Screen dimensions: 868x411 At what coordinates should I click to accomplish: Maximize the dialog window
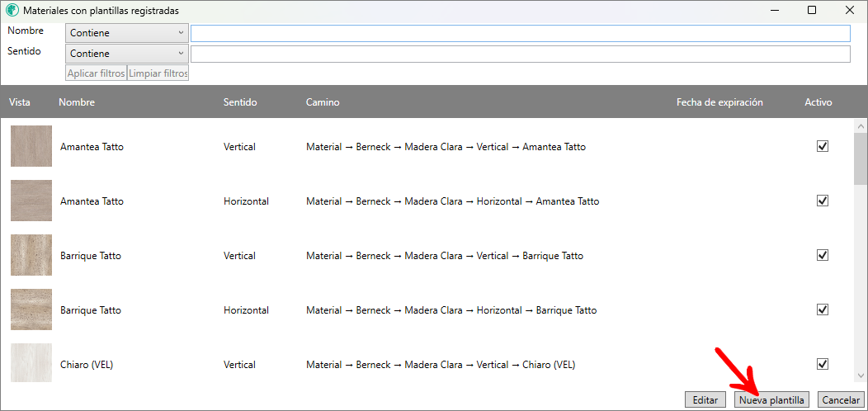[x=812, y=11]
